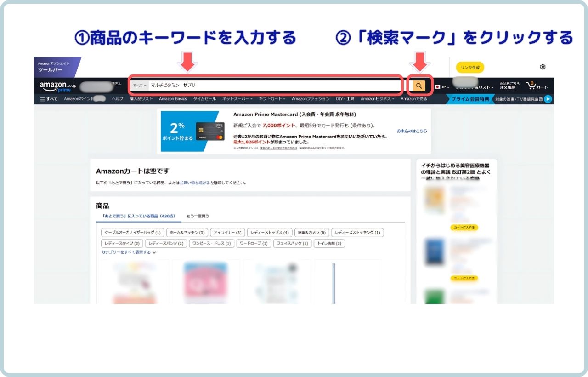
Task: Click the お買い物を続ける link
Action: point(194,183)
